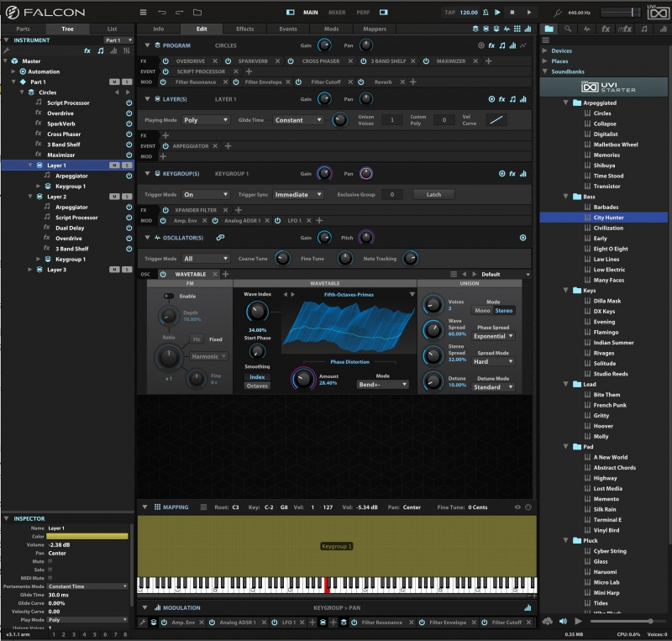Switch to the Events tab
Image resolution: width=672 pixels, height=641 pixels.
click(288, 29)
